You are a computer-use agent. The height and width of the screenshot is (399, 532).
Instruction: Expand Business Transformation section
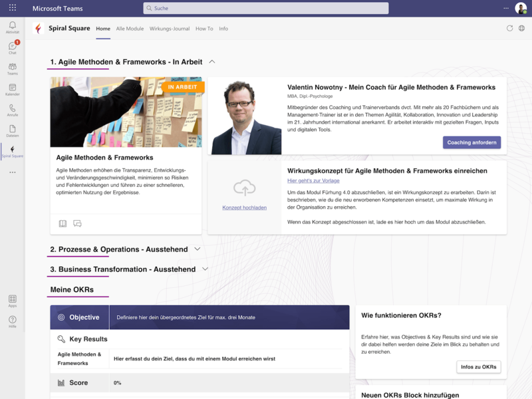point(205,269)
